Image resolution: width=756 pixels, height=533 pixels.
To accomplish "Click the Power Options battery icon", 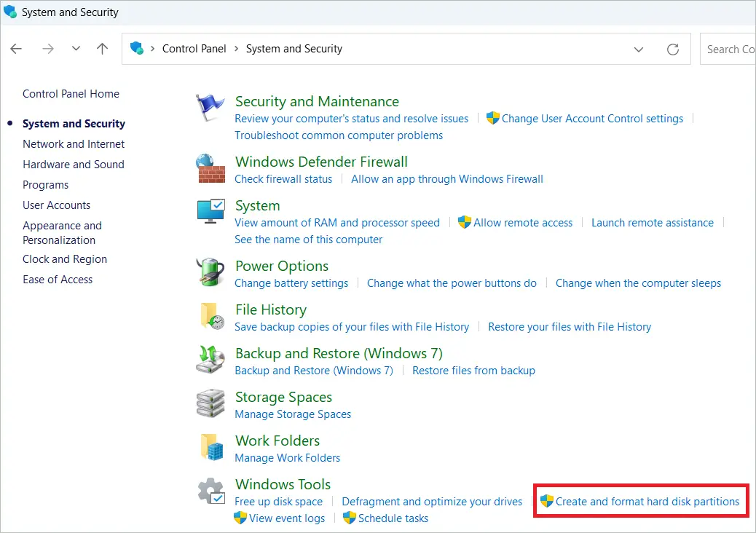I will [x=210, y=272].
